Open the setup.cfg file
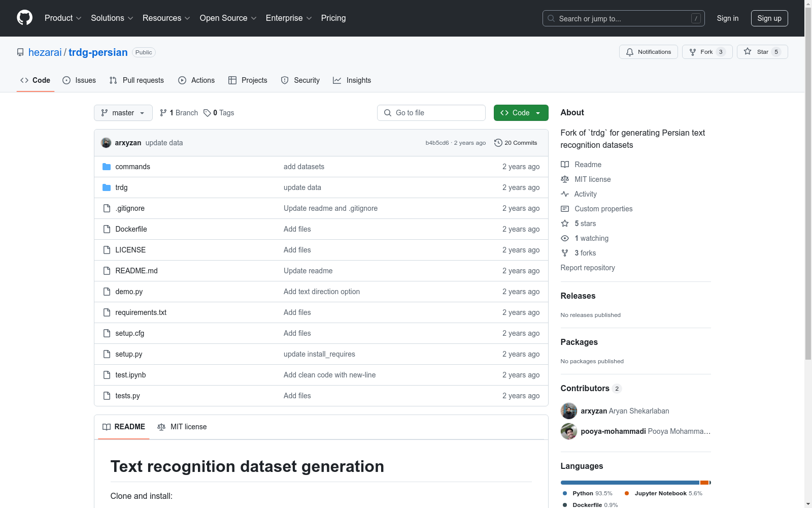812x508 pixels. coord(129,333)
